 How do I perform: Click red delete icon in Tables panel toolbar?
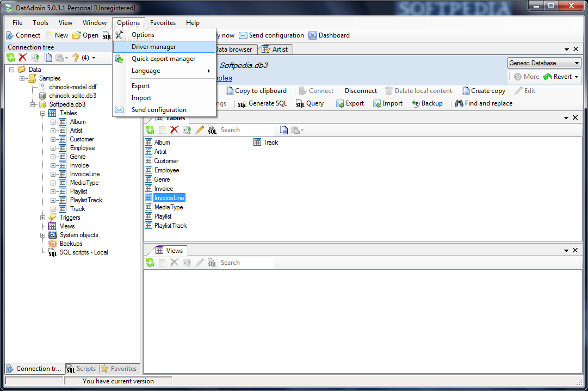tap(174, 130)
